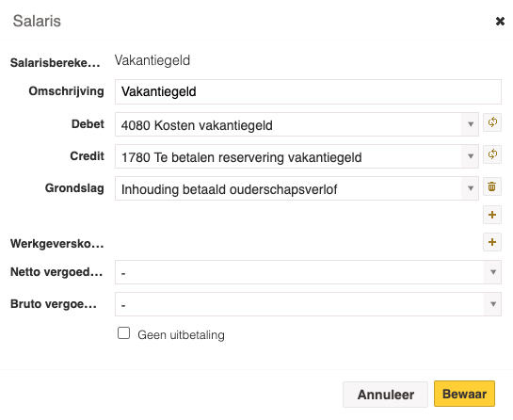Tick the Geen uitbetaling checkbox
Image resolution: width=513 pixels, height=420 pixels.
(123, 333)
